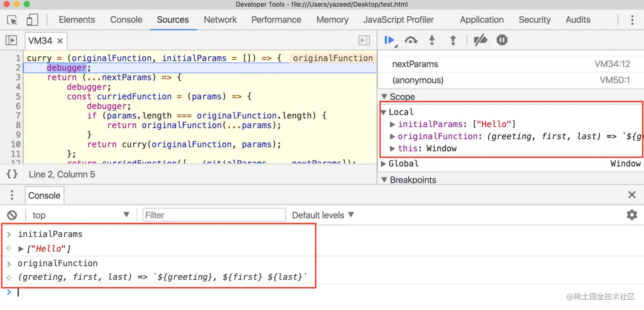Resume script execution
Screen dimensions: 644x310
click(389, 41)
